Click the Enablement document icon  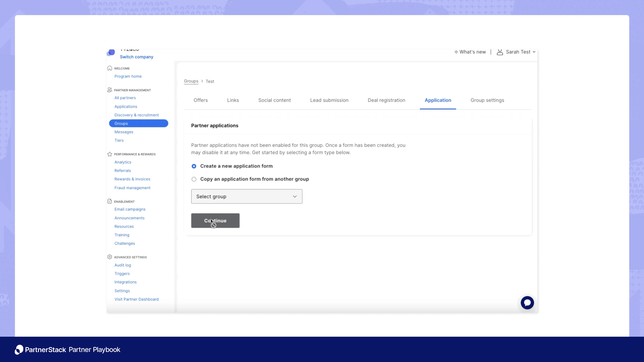(110, 201)
